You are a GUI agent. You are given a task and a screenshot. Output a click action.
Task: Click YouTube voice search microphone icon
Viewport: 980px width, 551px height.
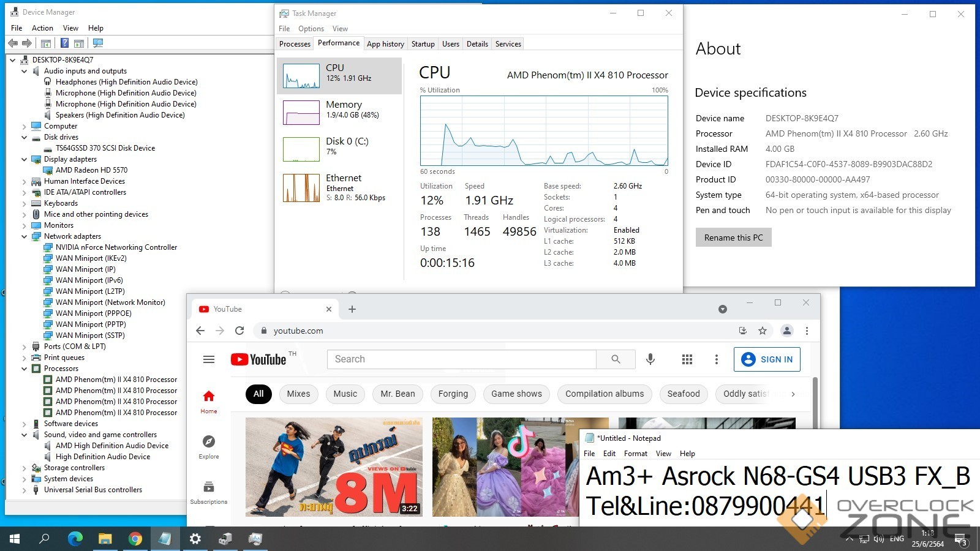tap(650, 359)
